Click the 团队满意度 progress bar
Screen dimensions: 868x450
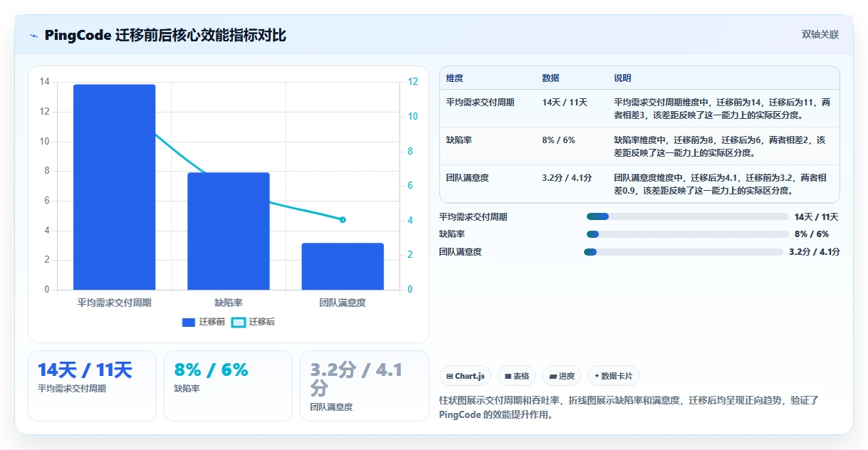click(683, 251)
